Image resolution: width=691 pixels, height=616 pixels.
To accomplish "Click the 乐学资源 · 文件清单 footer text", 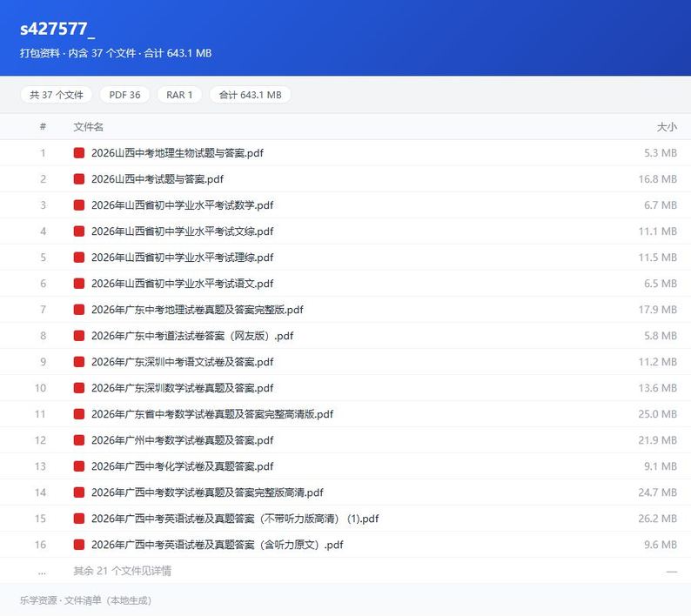I will [85, 600].
